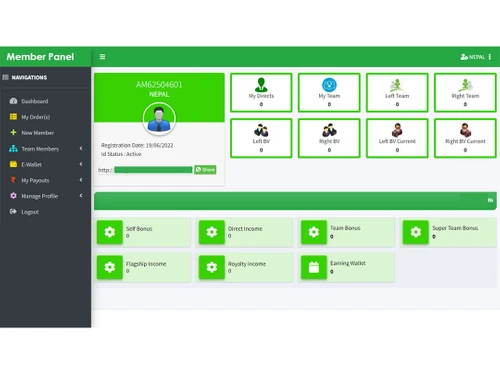Expand the E-Wallet submenu arrow

click(x=81, y=164)
